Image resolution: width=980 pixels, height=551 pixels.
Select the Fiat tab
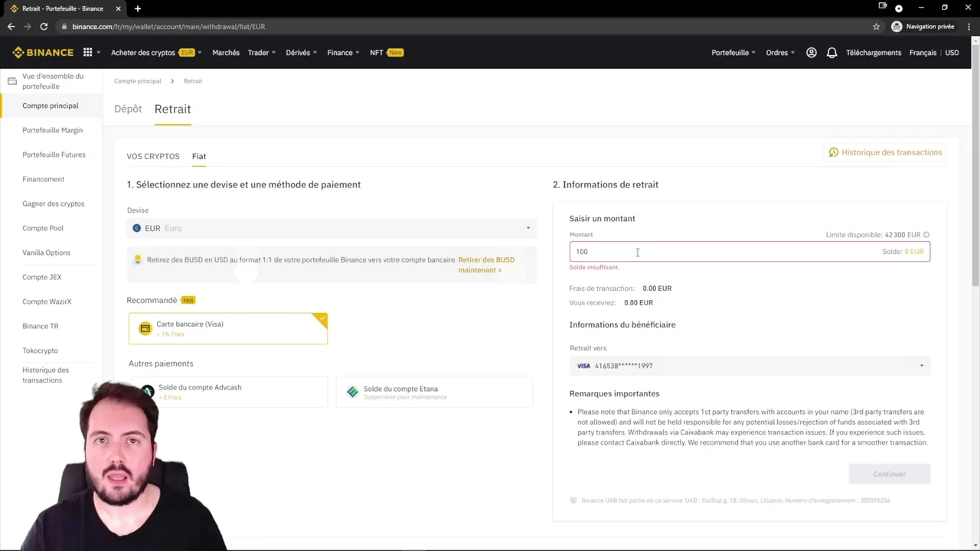(199, 156)
